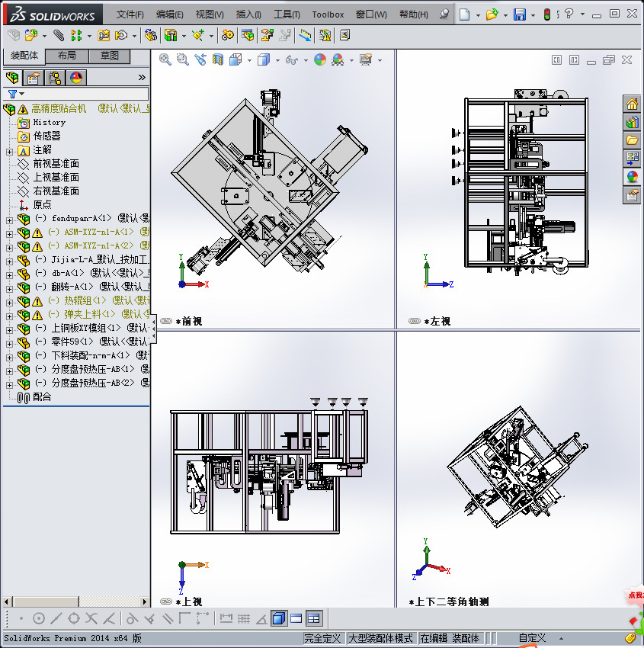Select the Move Component tool
Screen dimensions: 644x648
point(121,36)
